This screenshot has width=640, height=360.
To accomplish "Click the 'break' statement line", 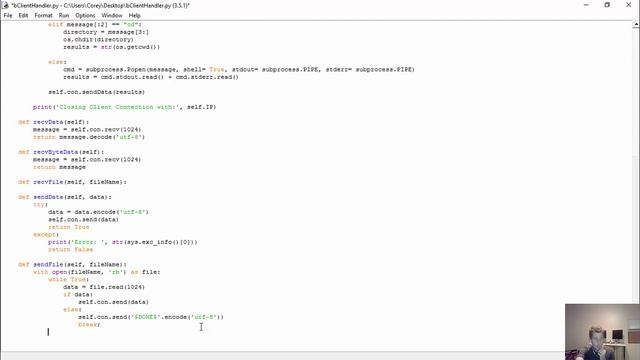I will 89,324.
